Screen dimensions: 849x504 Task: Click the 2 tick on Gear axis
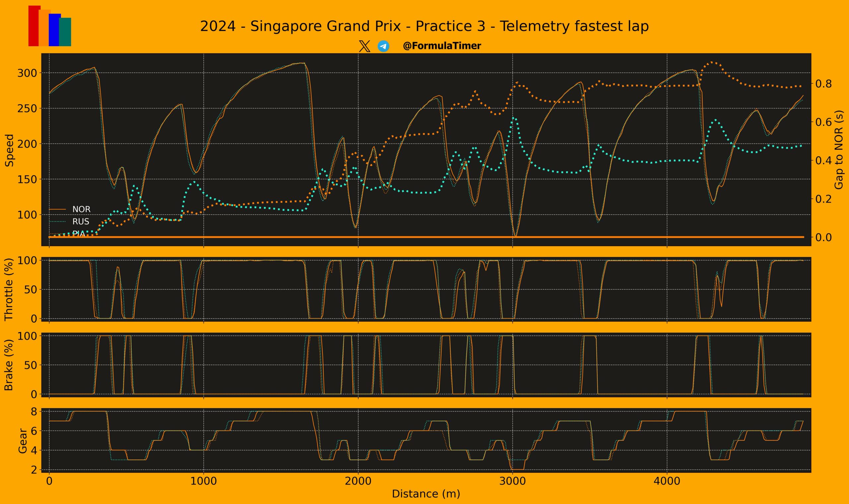33,470
